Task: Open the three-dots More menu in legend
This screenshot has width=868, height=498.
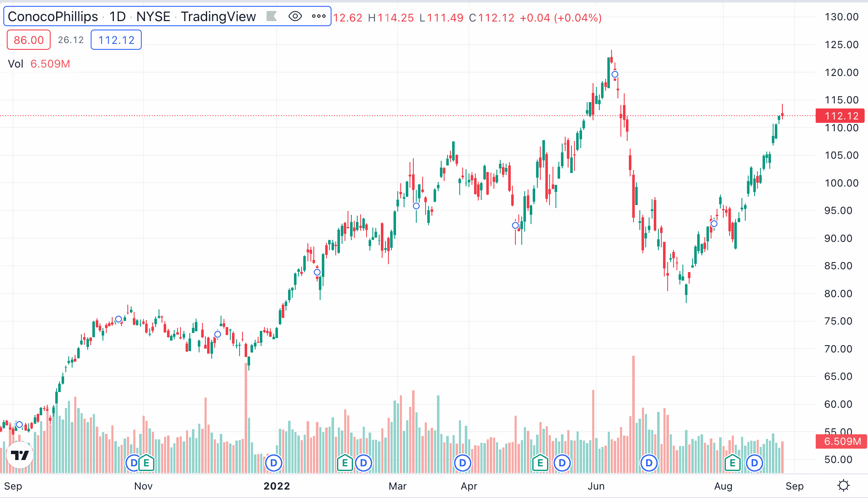Action: (x=319, y=16)
